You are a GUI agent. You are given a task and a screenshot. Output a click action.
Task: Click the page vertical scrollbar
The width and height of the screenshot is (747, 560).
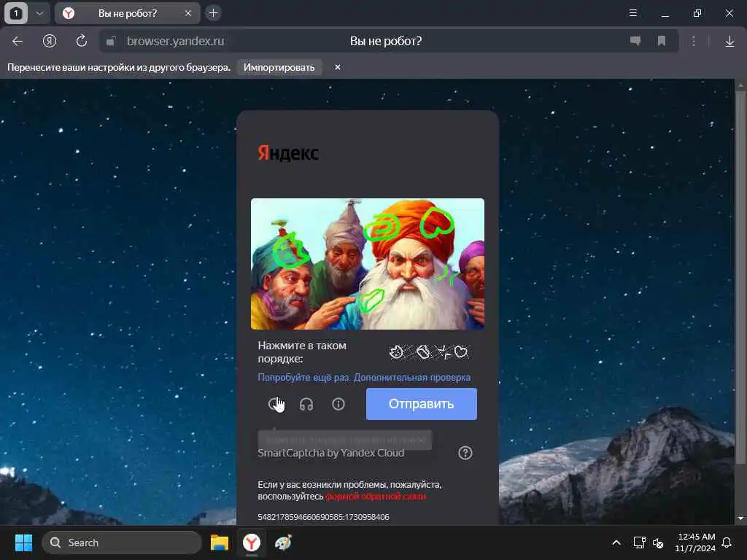point(740,276)
